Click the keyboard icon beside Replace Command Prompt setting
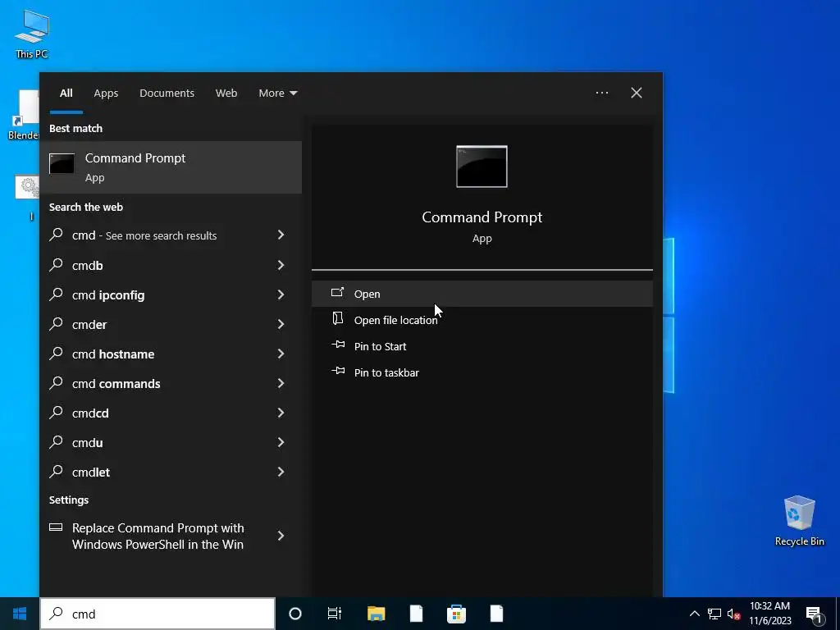Viewport: 840px width, 630px height. 56,527
